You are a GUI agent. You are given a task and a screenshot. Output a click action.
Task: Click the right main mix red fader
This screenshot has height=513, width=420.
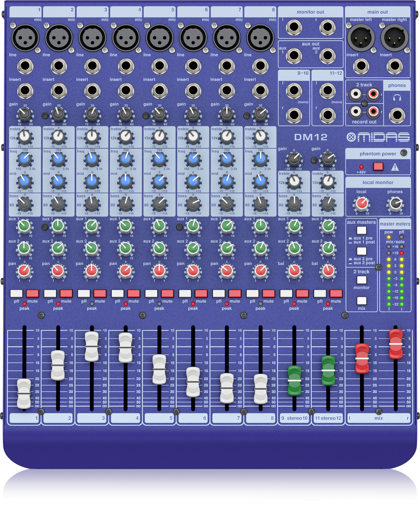click(x=396, y=344)
